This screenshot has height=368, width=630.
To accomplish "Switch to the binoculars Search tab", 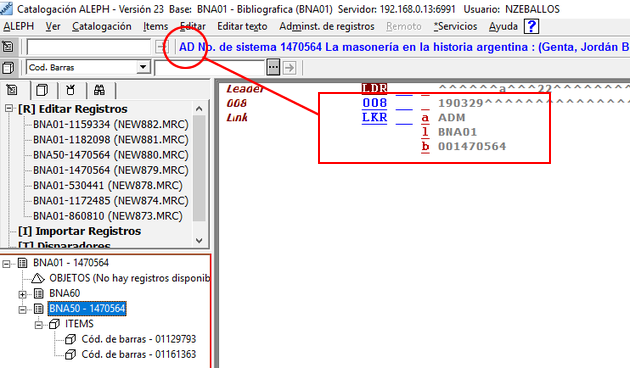I will [99, 90].
